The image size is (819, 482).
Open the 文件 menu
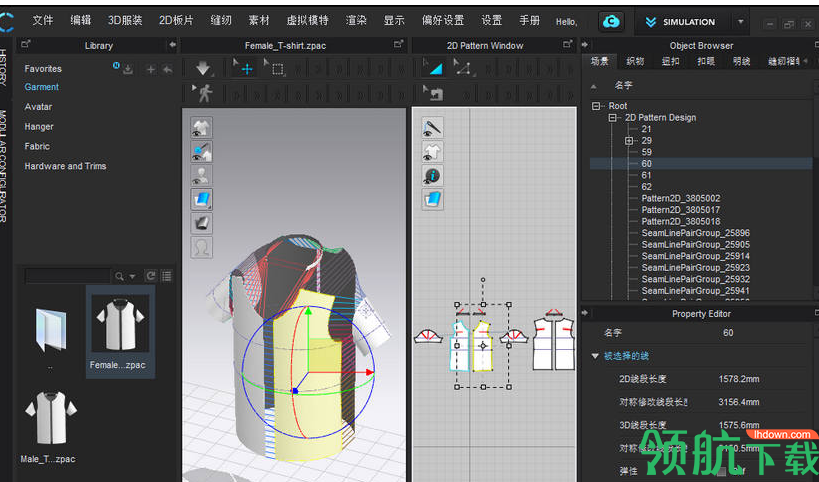coord(43,20)
